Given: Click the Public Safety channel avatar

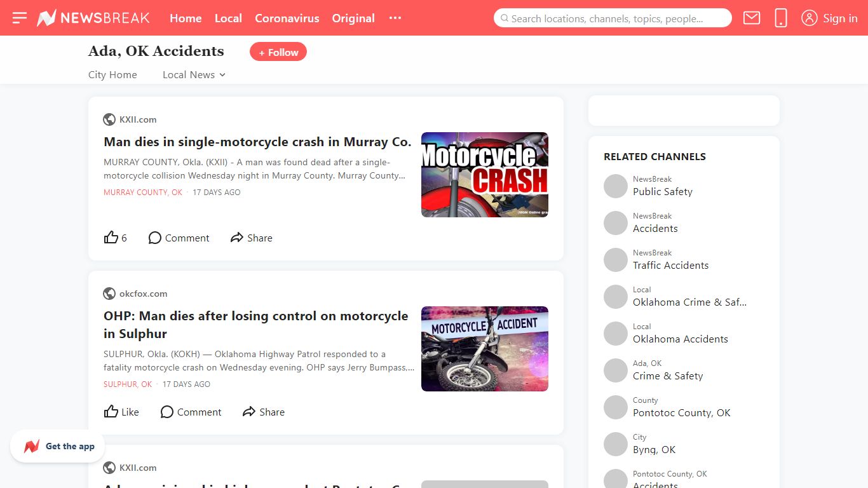Looking at the screenshot, I should tap(615, 186).
